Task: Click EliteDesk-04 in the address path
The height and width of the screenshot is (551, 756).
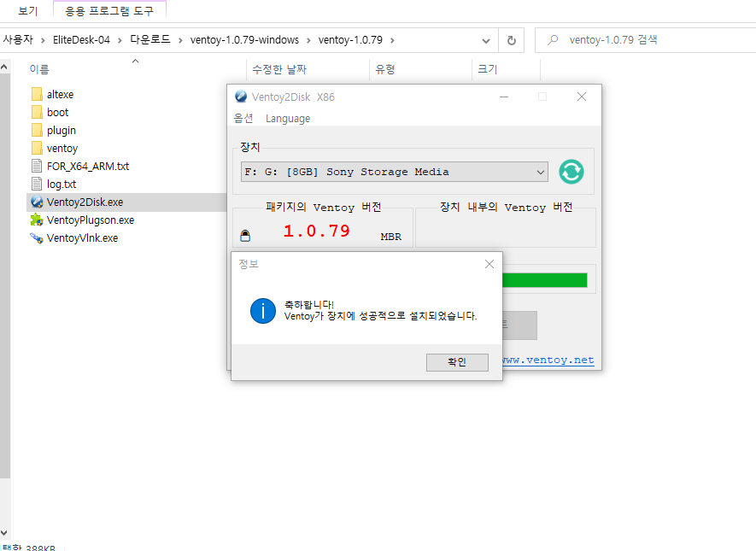Action: (x=81, y=40)
